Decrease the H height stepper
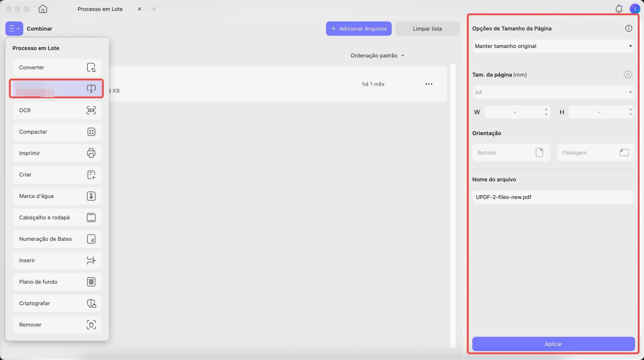Screen dimensions: 644x360 click(x=630, y=115)
